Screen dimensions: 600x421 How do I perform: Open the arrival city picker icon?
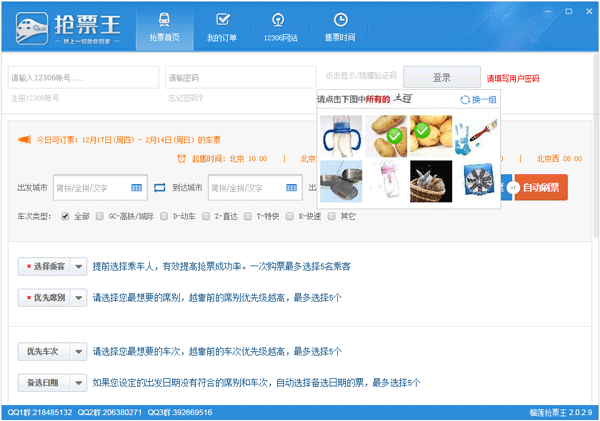pyautogui.click(x=292, y=188)
